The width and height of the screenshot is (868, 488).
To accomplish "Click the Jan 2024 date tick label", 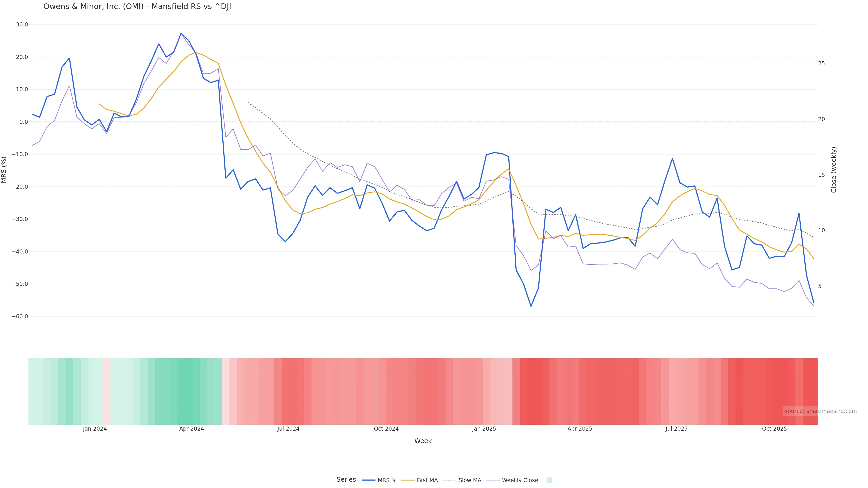I will pyautogui.click(x=95, y=429).
